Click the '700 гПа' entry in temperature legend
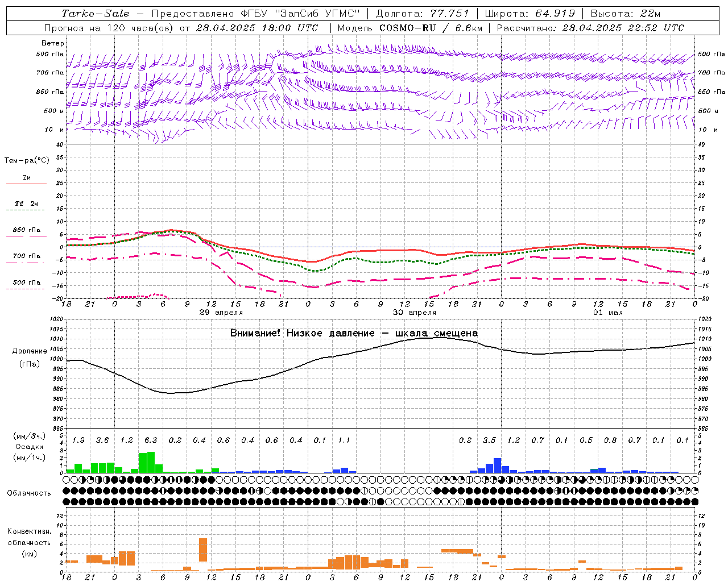Viewport: 728px width, 582px height. 27,256
